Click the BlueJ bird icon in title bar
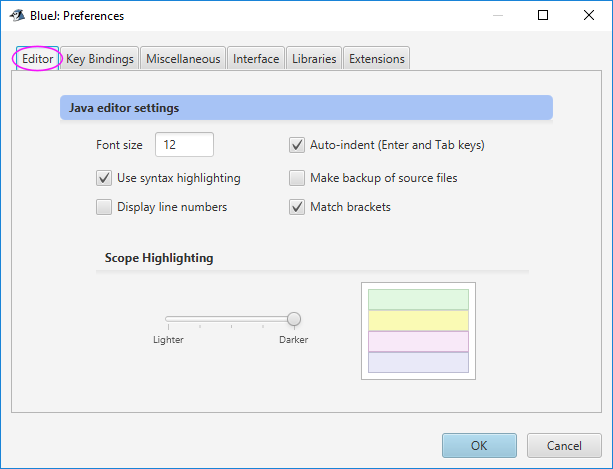Viewport: 613px width, 469px height. coord(17,16)
